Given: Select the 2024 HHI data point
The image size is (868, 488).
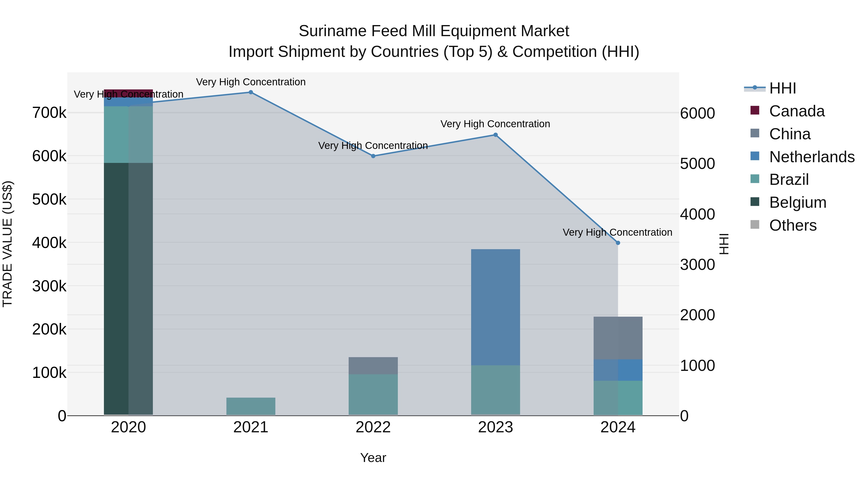Looking at the screenshot, I should [618, 243].
